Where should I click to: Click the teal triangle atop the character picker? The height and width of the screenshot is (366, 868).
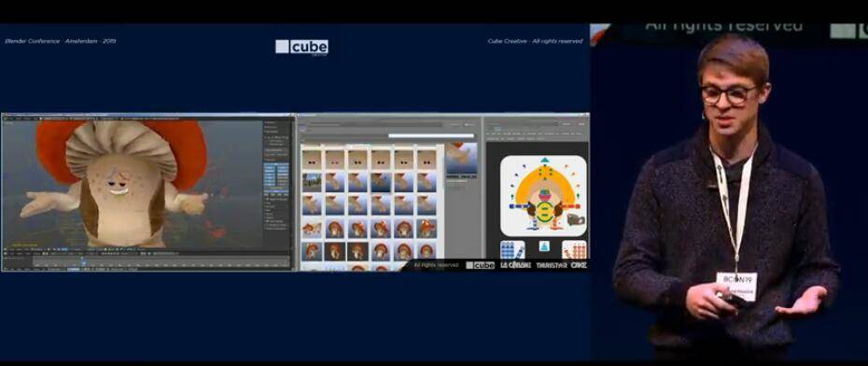545,160
